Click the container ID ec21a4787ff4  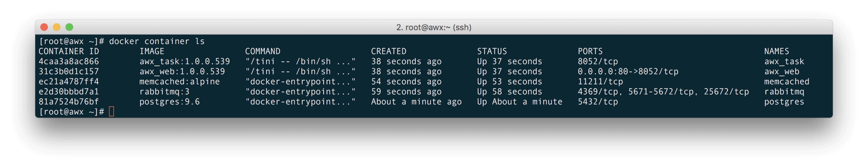(69, 82)
